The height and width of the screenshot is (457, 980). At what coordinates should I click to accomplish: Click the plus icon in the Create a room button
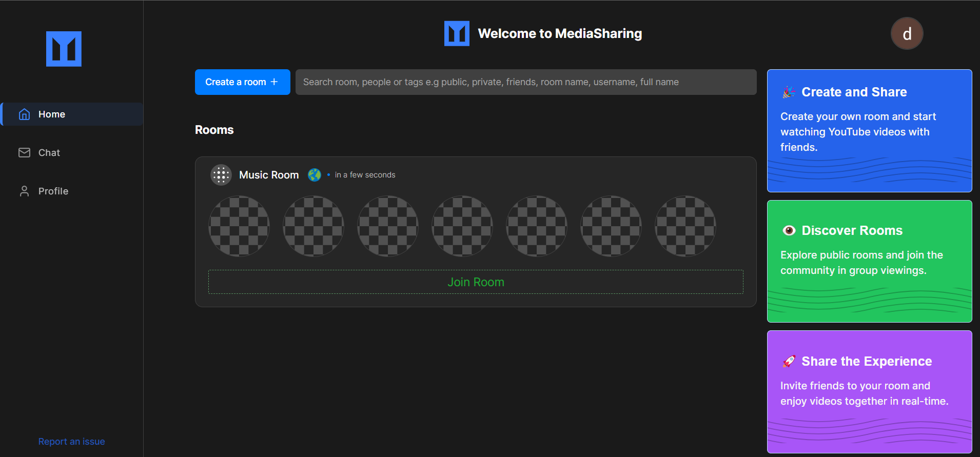(274, 82)
